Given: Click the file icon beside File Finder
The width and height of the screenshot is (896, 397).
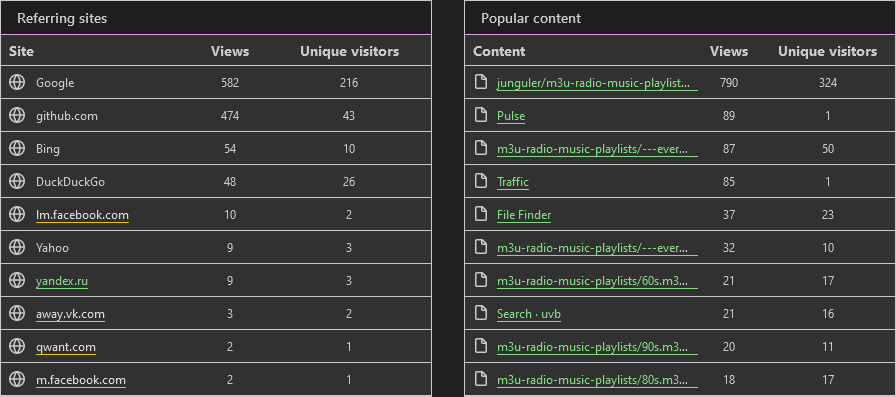Looking at the screenshot, I should (482, 215).
